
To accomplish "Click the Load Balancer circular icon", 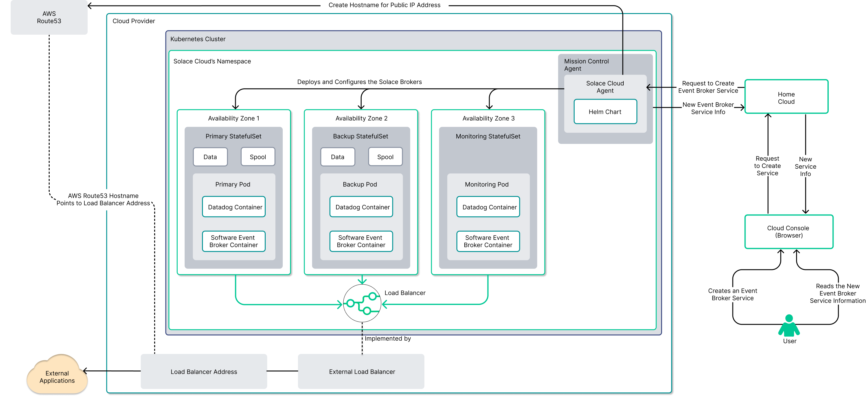I will coord(362,303).
